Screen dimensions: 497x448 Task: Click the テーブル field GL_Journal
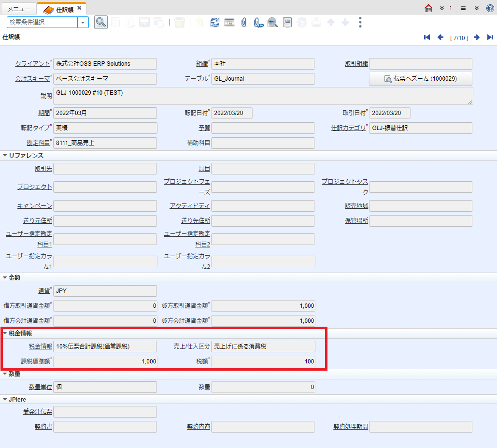[x=263, y=79]
